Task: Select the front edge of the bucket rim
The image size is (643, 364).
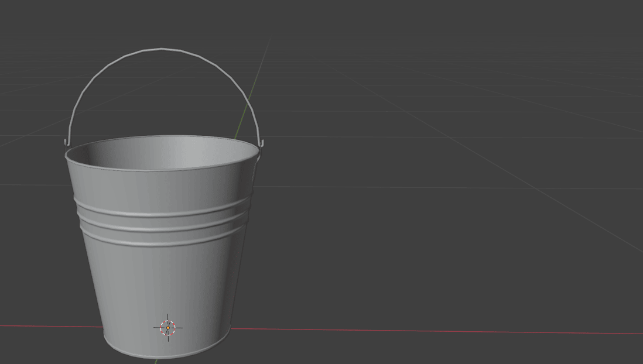Action: [162, 170]
